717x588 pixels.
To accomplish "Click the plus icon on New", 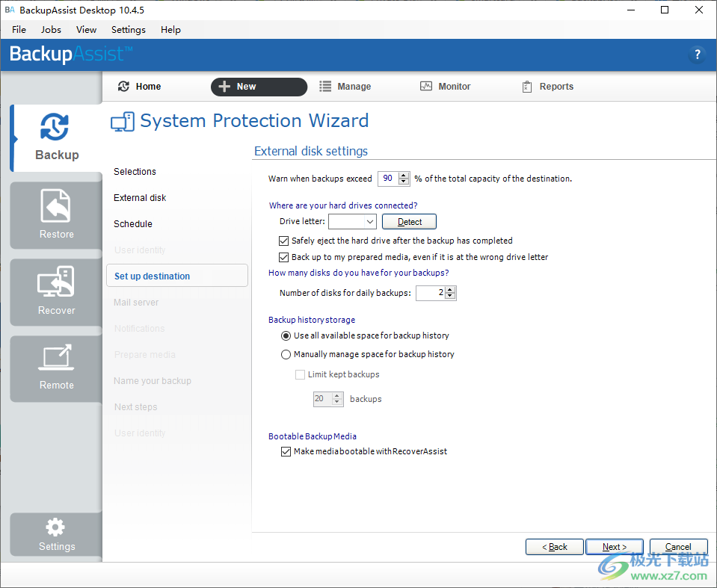I will click(224, 87).
